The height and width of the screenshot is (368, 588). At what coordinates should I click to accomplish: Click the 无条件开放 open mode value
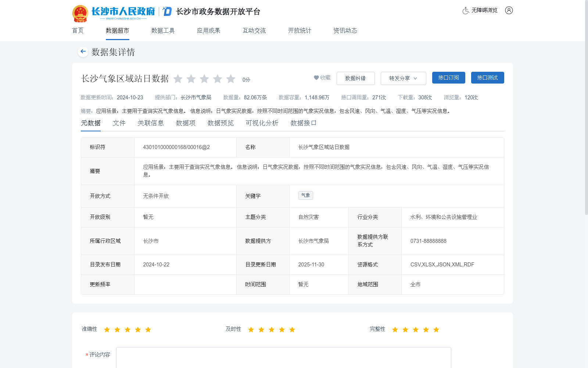tap(156, 196)
